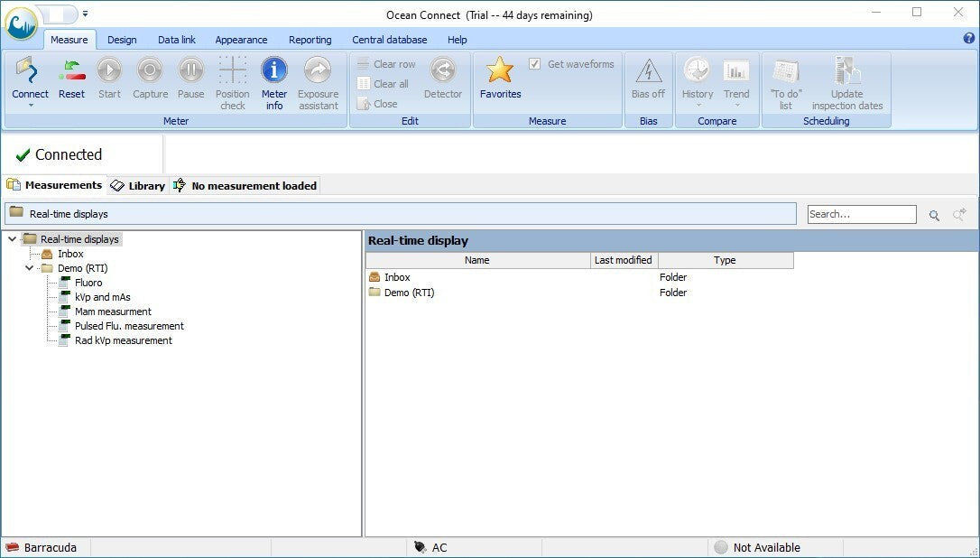The width and height of the screenshot is (980, 558).
Task: Open the Appearance tab
Action: pyautogui.click(x=241, y=40)
